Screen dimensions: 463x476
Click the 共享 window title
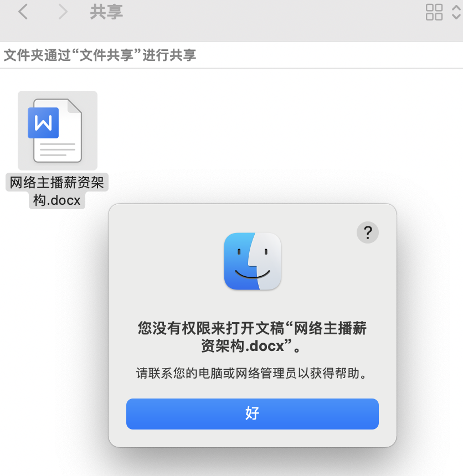point(106,12)
